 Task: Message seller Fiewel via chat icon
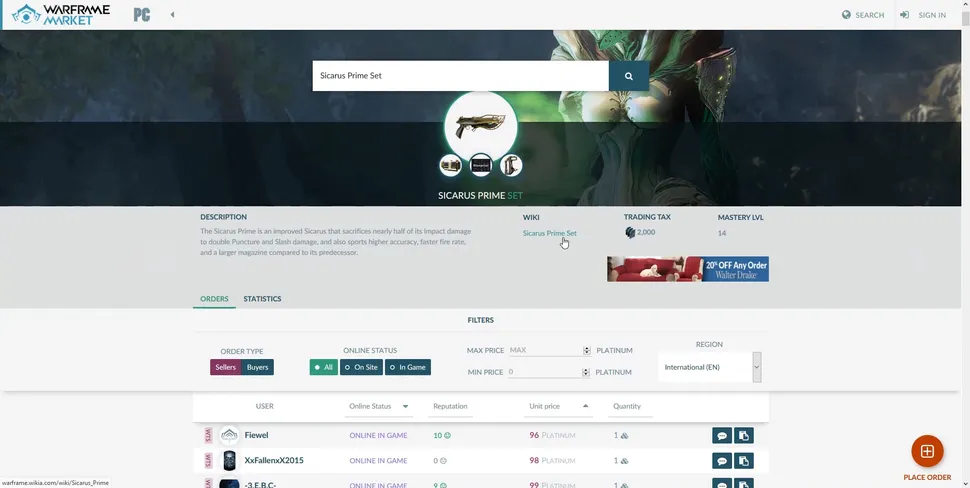pos(721,435)
